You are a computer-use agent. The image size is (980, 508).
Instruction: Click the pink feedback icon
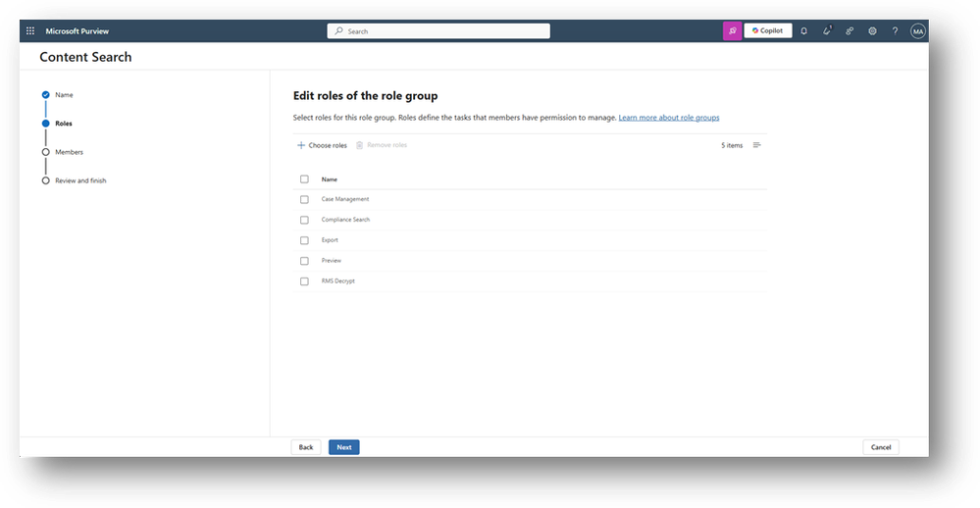[733, 30]
